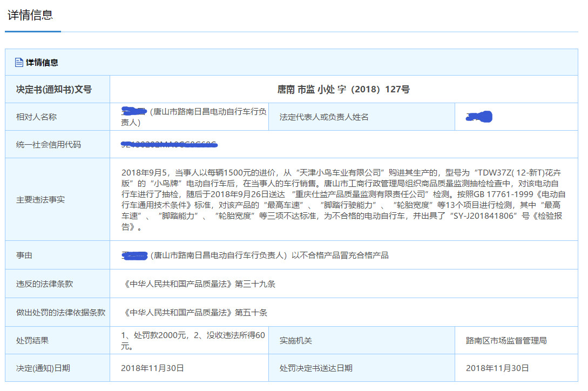Click the 决定(通知)日期 value 2018年11月30日
Screen dimensions: 588x391
coord(153,368)
